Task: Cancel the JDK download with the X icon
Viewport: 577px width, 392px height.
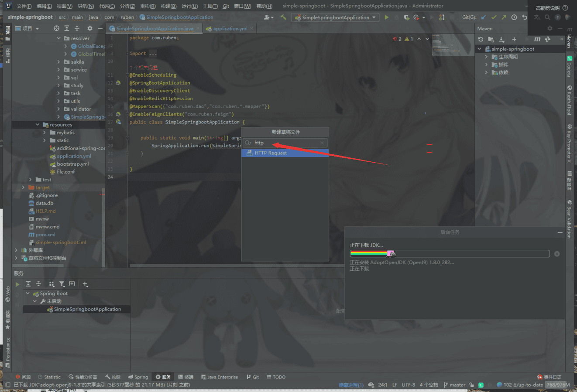Action: coord(557,254)
